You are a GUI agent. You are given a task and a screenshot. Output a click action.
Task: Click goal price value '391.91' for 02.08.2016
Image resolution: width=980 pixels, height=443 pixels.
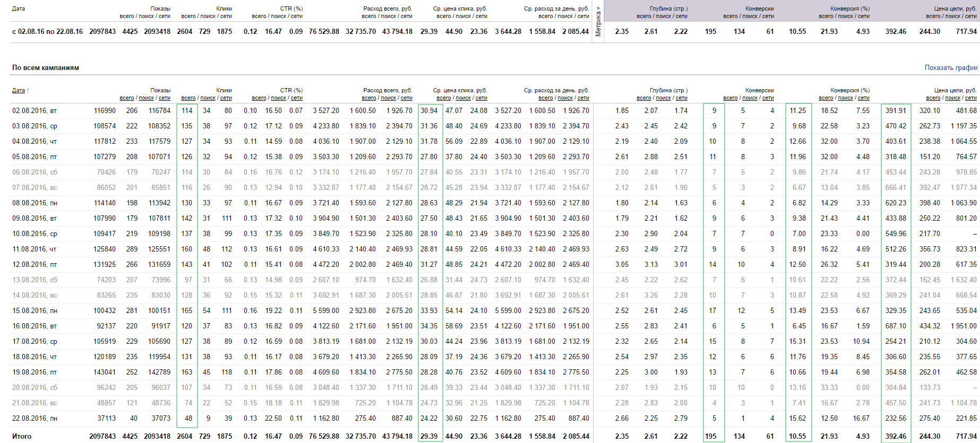[896, 111]
